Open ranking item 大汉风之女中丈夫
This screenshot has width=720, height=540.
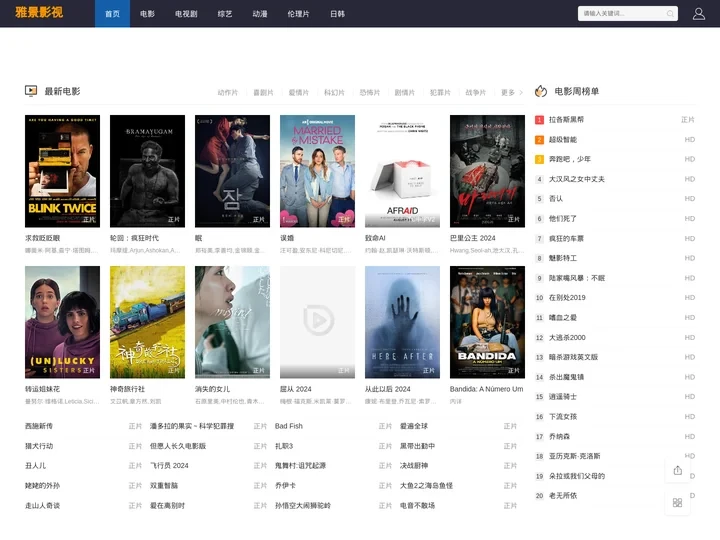pyautogui.click(x=577, y=179)
